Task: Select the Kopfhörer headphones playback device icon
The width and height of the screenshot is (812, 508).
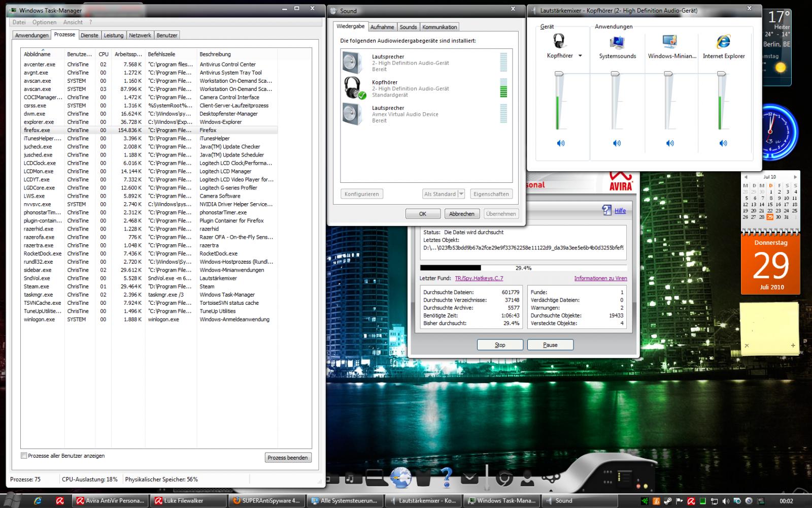Action: (x=353, y=88)
